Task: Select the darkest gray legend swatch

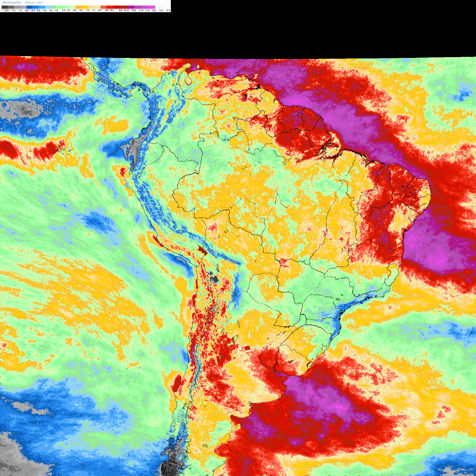Action: [x=4, y=7]
